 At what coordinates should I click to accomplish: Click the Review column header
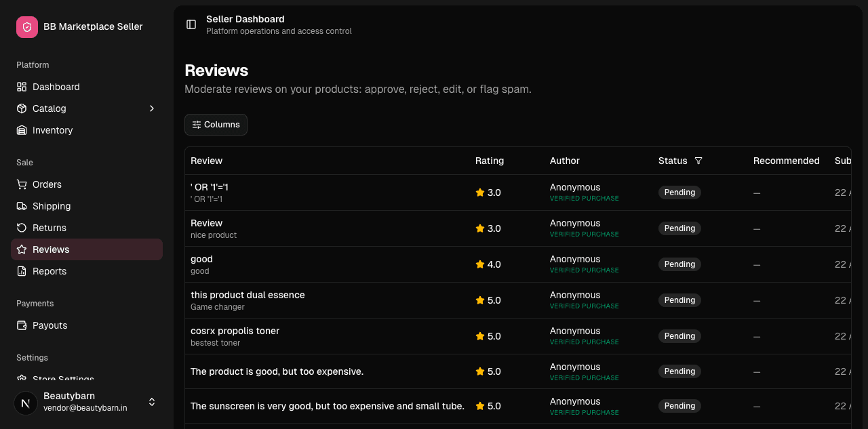(x=206, y=161)
